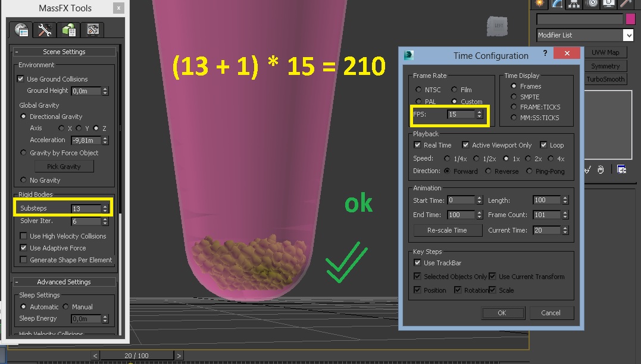This screenshot has height=364, width=641.
Task: Select Film frame rate option
Action: point(454,89)
